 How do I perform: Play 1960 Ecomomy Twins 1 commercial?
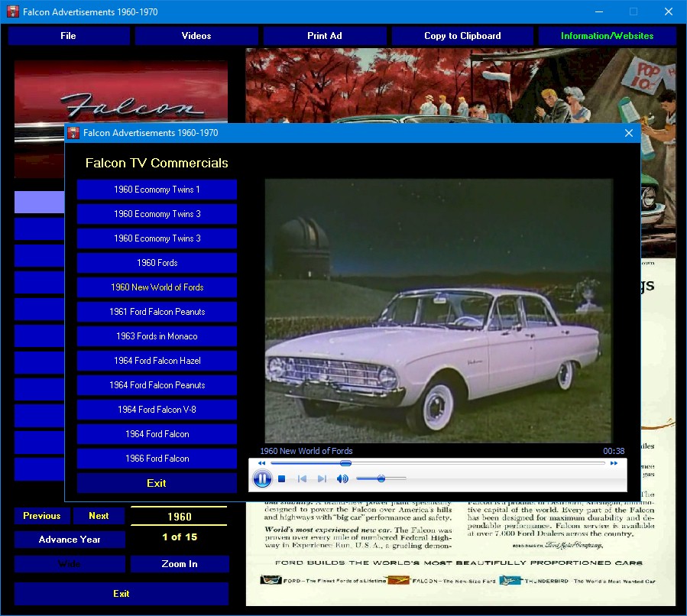157,190
